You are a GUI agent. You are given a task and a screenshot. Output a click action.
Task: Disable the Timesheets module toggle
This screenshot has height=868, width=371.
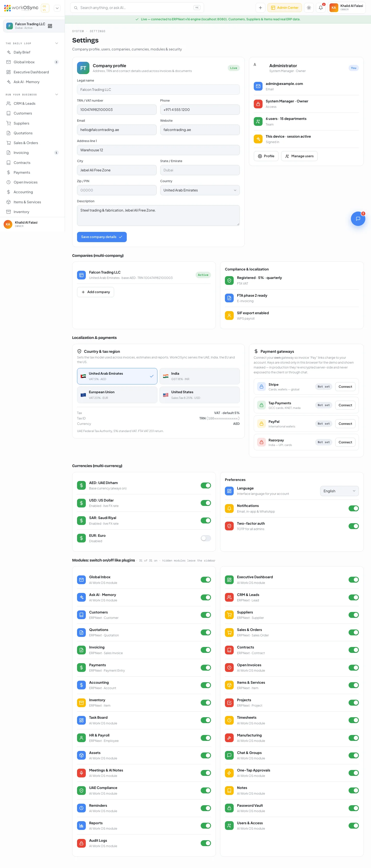click(353, 720)
